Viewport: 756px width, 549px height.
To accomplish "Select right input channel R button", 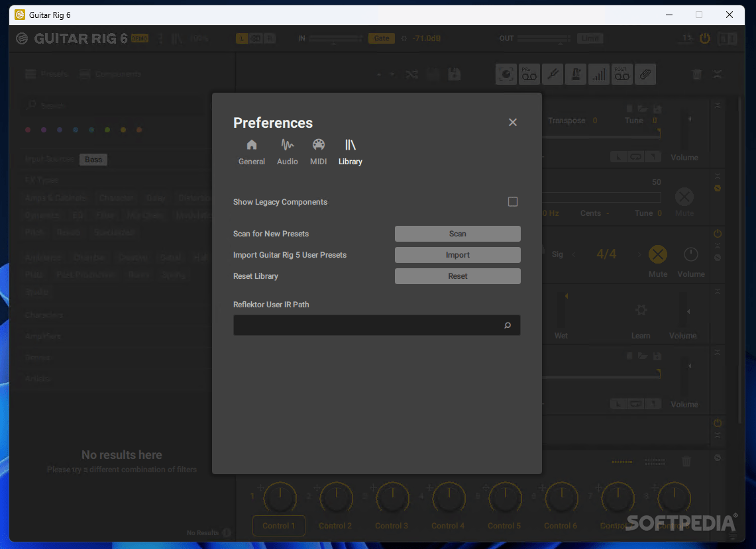I will click(x=270, y=38).
